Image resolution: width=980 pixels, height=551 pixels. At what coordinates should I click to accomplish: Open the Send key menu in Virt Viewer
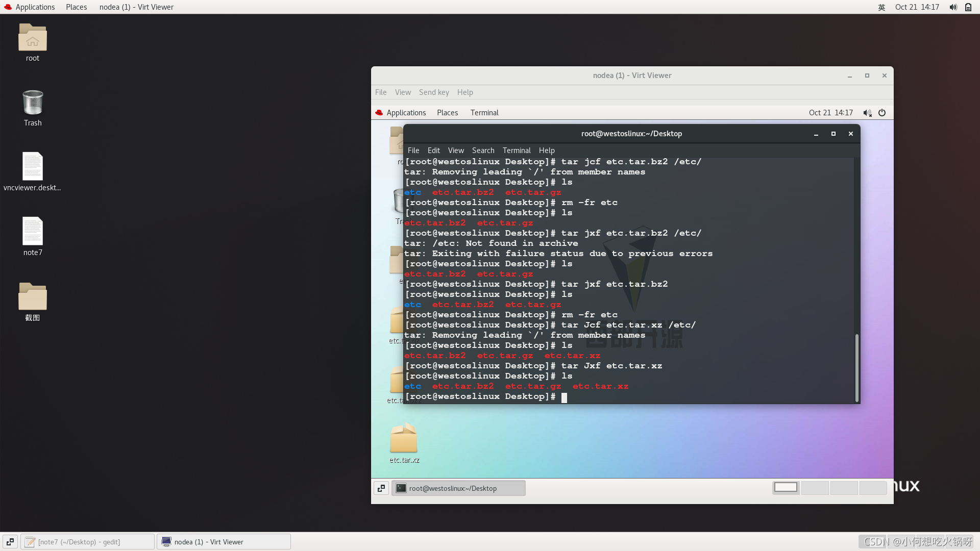434,92
